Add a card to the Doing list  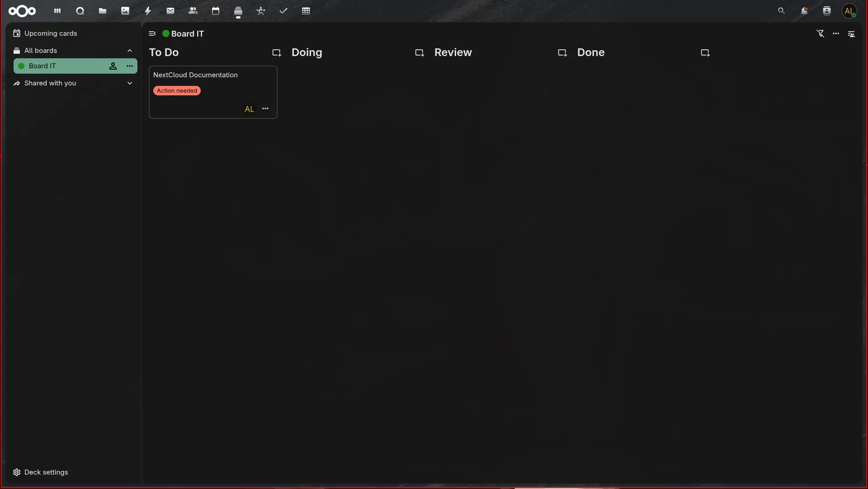tap(420, 53)
